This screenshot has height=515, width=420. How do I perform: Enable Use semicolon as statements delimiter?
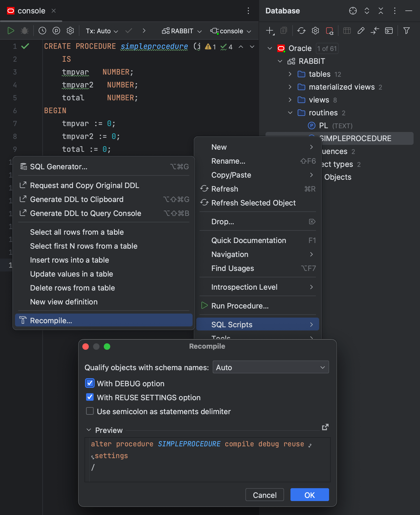pos(90,411)
